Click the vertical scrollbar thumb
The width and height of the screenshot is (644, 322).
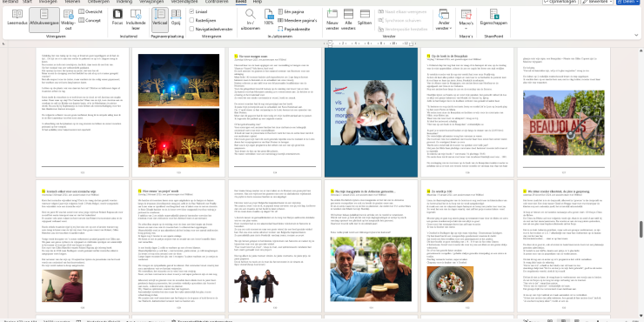pyautogui.click(x=641, y=229)
